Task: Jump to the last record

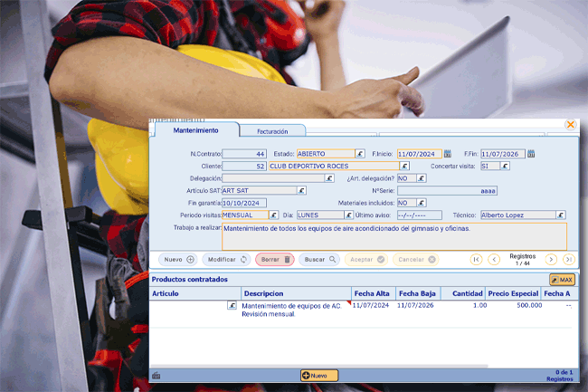Action: 569,260
